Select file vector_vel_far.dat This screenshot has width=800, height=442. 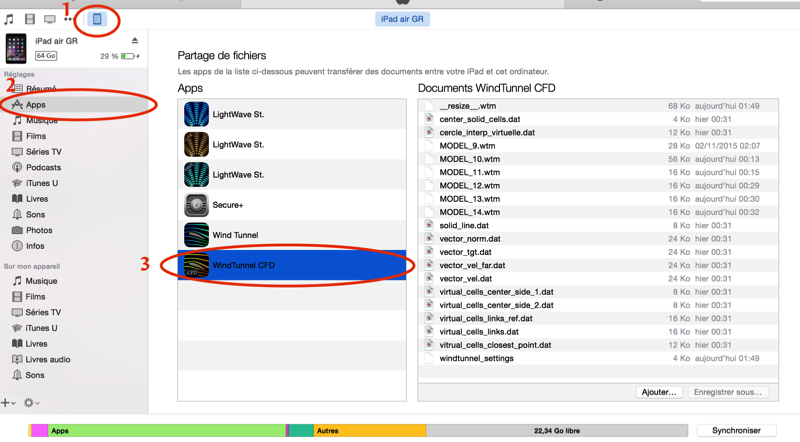598,265
